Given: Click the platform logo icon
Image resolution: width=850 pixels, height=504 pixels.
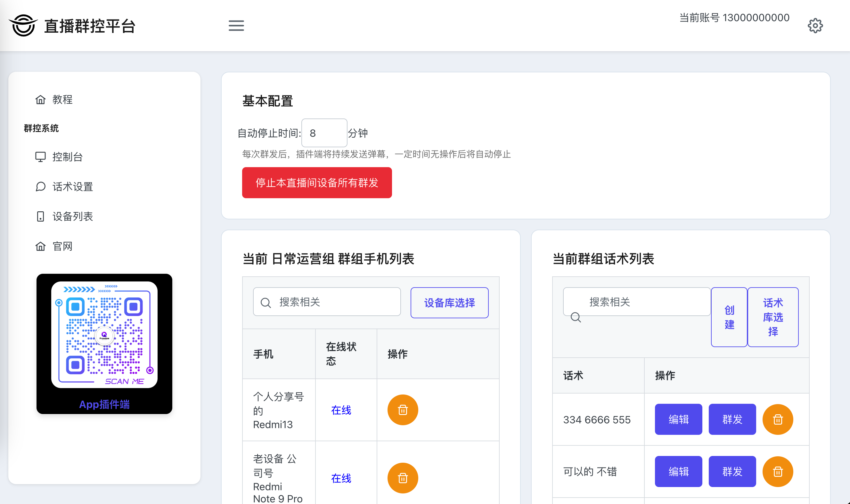Looking at the screenshot, I should click(23, 26).
